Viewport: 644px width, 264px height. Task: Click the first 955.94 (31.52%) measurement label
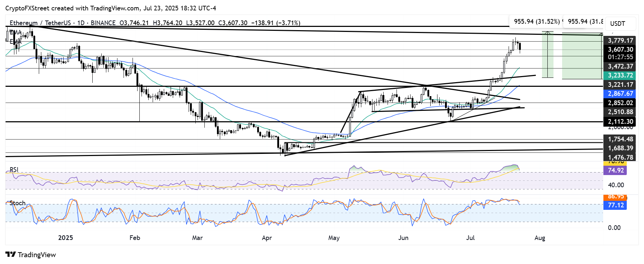pos(537,22)
